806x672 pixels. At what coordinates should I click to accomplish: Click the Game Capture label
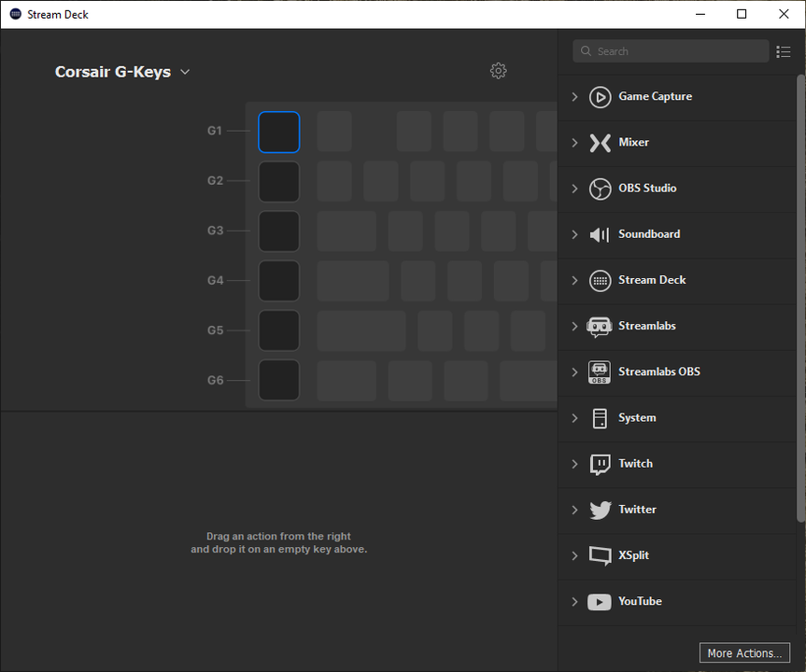[655, 96]
